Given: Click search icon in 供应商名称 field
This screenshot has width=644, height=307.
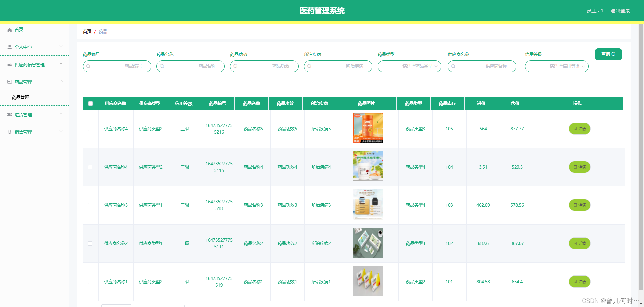Looking at the screenshot, I should click(x=453, y=66).
